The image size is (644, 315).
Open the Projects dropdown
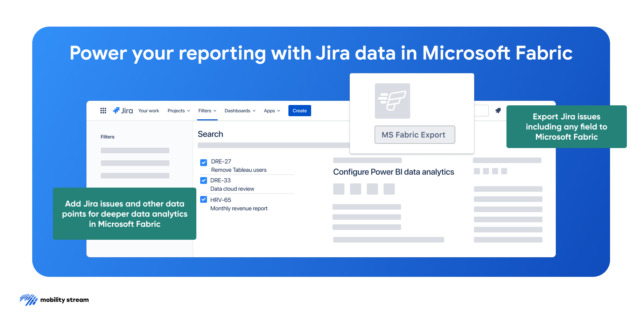click(178, 111)
